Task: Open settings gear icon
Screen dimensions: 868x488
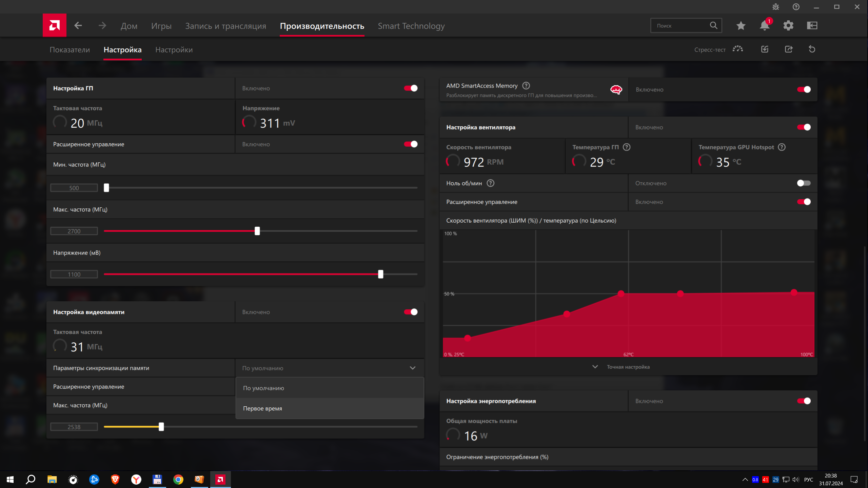Action: [x=788, y=26]
